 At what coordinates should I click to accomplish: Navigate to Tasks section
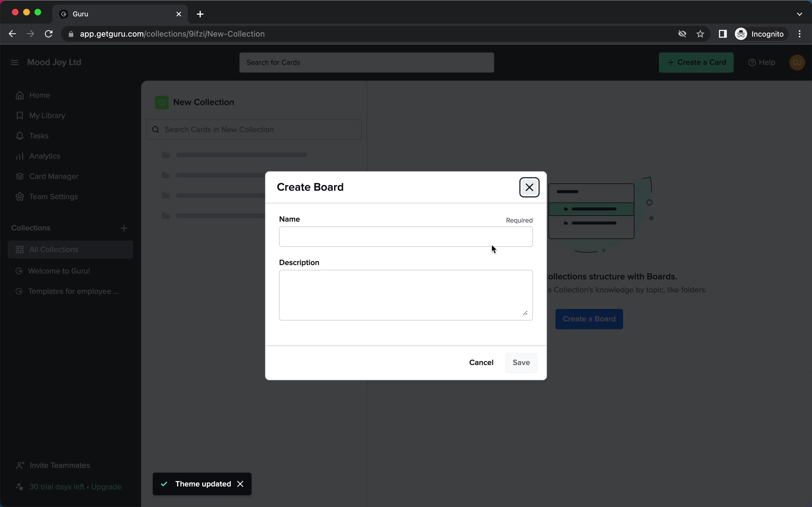click(39, 135)
